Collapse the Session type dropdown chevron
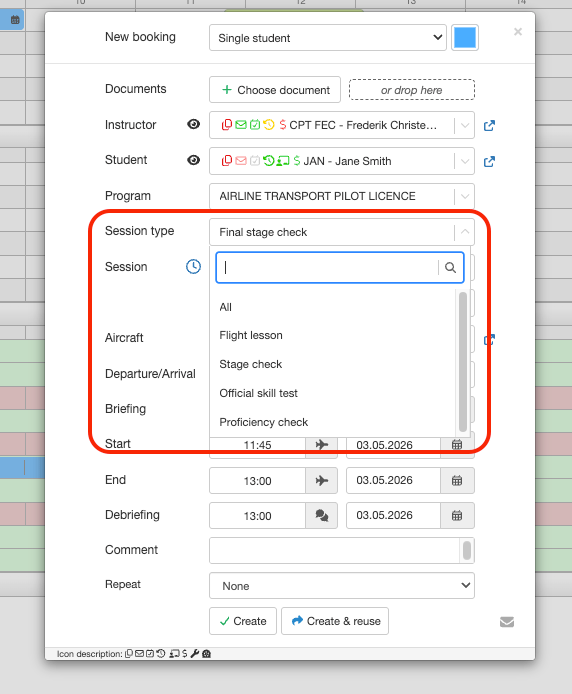 (x=465, y=231)
